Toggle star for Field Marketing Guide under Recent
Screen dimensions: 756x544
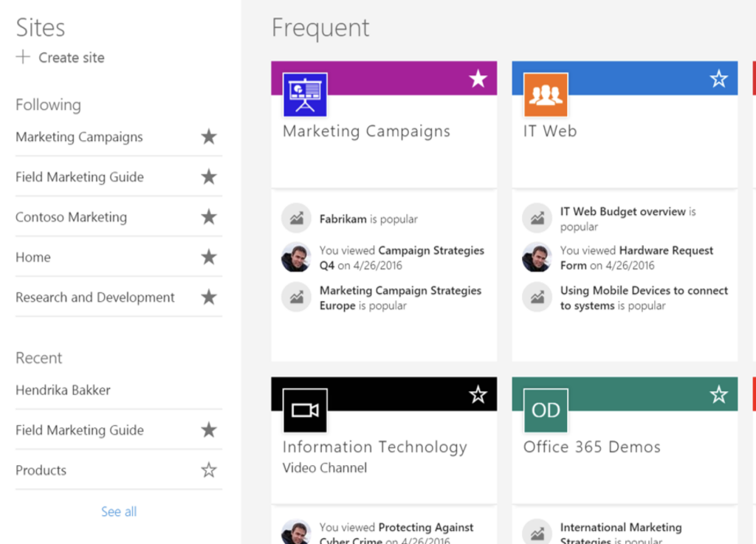click(x=209, y=430)
